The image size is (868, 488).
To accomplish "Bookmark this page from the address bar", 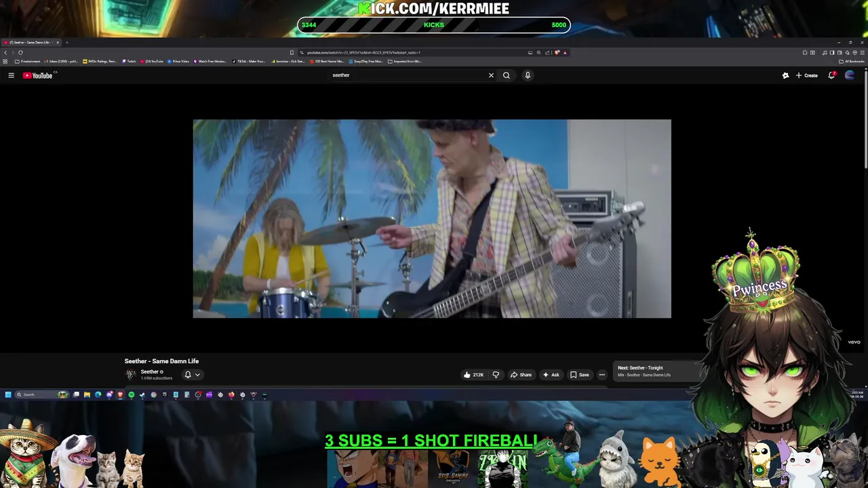I will click(x=292, y=52).
